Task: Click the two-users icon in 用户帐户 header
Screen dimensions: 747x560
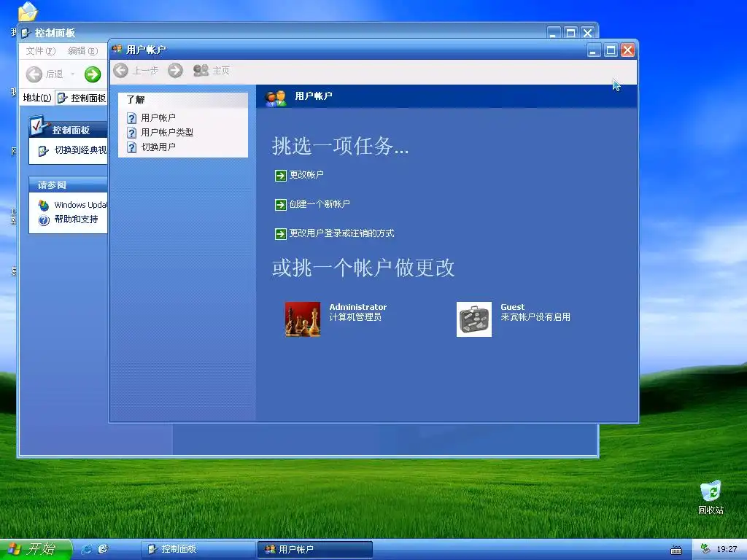Action: click(x=276, y=98)
